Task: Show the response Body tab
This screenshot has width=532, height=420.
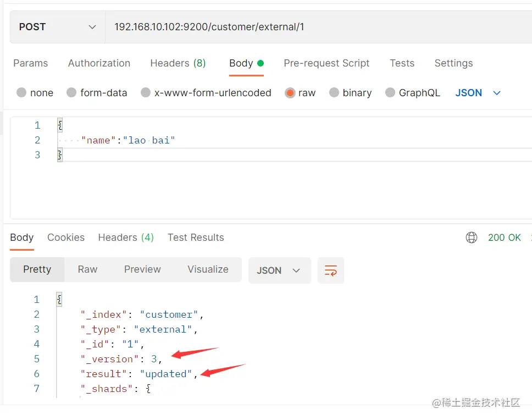Action: [22, 237]
